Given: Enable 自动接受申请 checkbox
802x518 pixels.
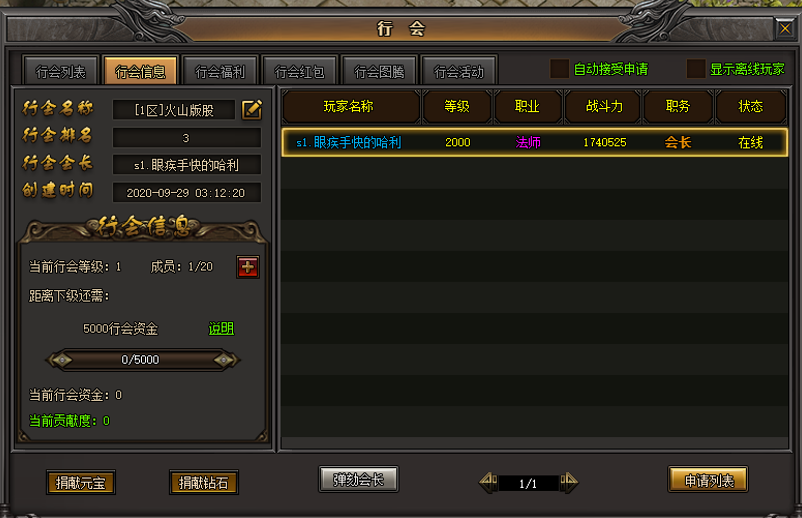Looking at the screenshot, I should (560, 69).
